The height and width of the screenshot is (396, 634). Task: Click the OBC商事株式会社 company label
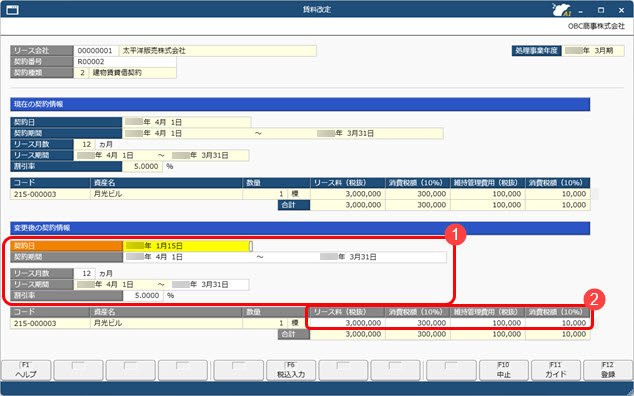(x=596, y=26)
